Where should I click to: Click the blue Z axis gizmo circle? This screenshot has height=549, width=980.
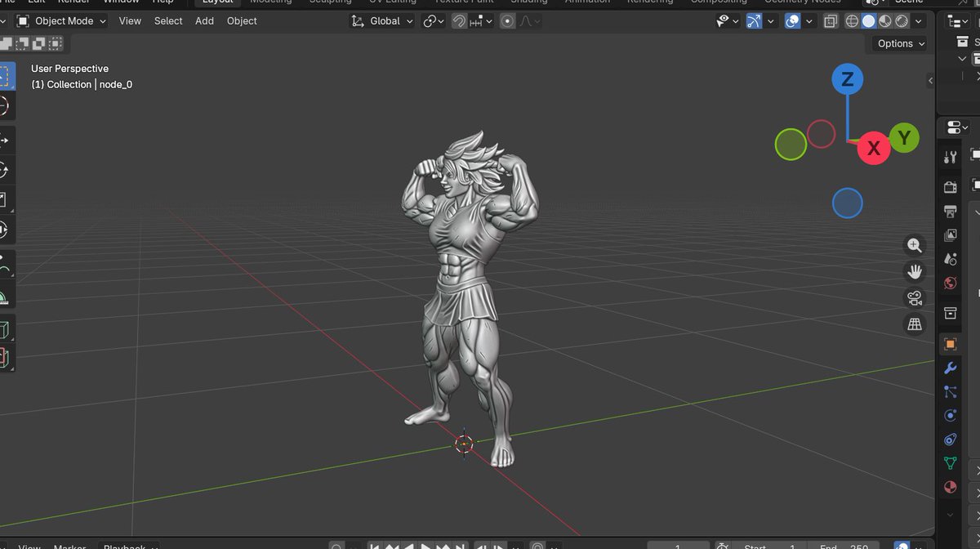pyautogui.click(x=848, y=79)
